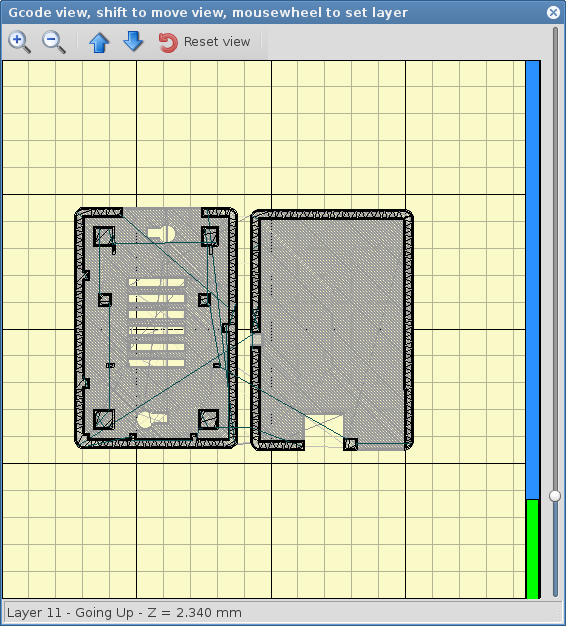Go down one layer with blue down arrow
Viewport: 566px width, 626px height.
[133, 42]
